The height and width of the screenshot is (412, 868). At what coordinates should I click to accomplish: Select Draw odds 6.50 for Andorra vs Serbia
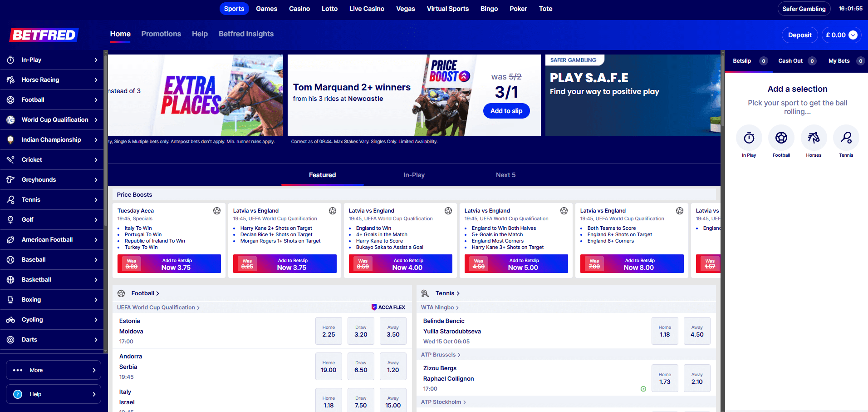coord(361,367)
